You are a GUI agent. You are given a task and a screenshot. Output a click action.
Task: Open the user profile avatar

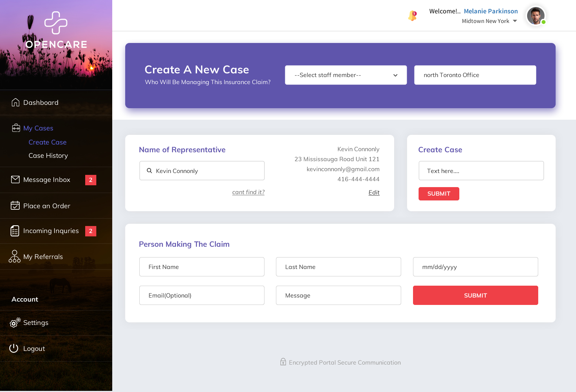(536, 16)
